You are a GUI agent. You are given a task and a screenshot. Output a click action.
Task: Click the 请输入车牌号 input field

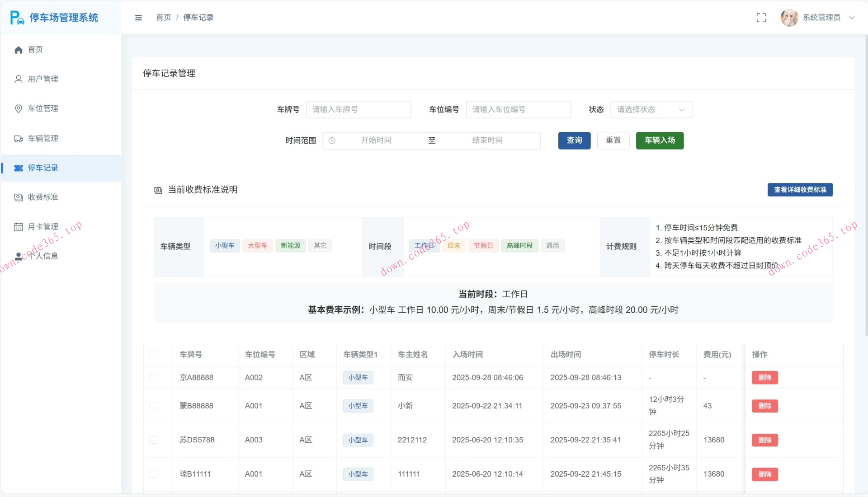(x=358, y=110)
